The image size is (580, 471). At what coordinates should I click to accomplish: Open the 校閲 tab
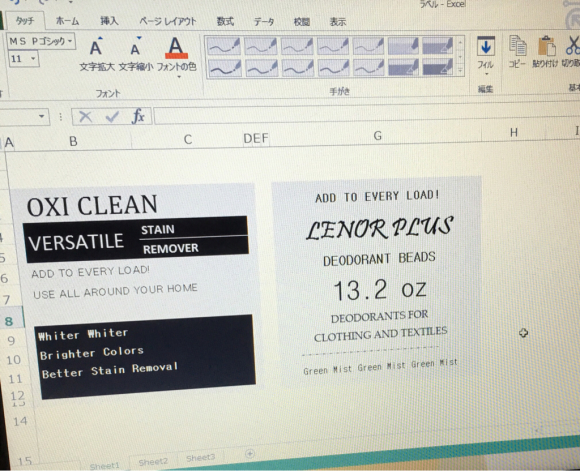301,22
